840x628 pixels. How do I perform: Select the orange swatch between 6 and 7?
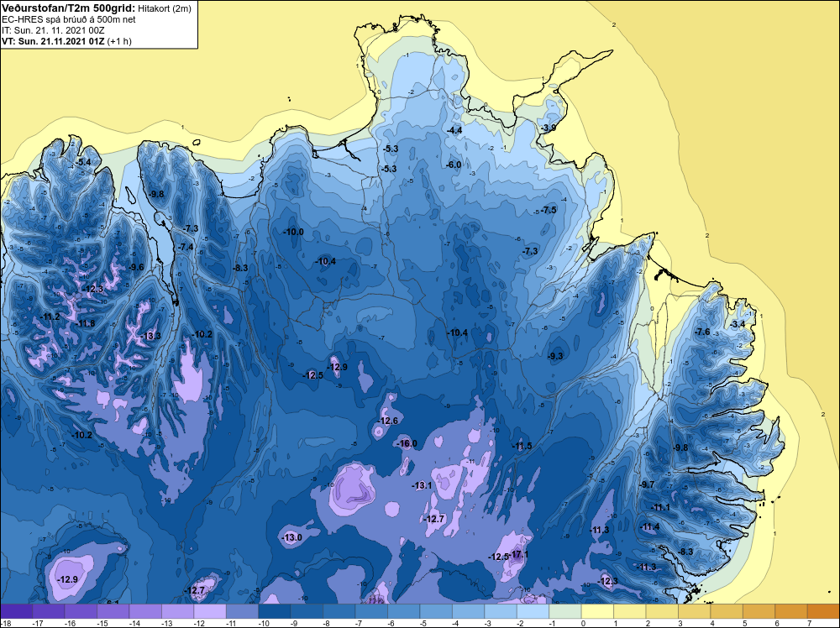[791, 611]
